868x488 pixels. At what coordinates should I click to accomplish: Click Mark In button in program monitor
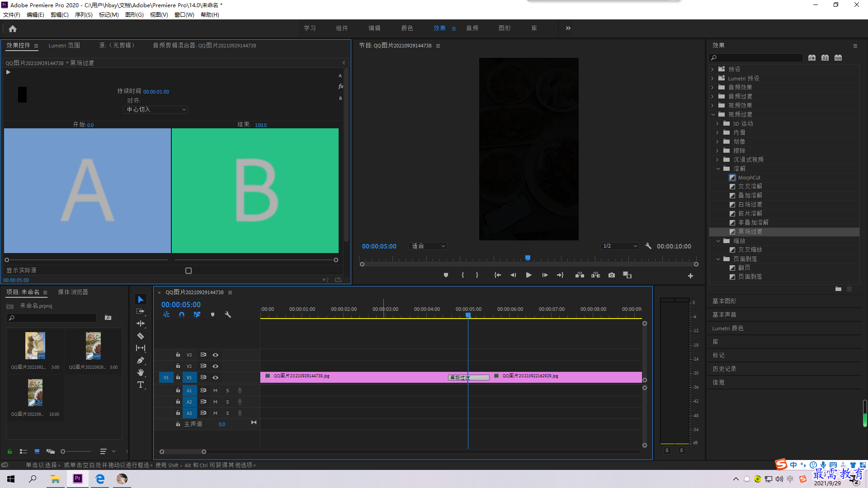pyautogui.click(x=462, y=275)
